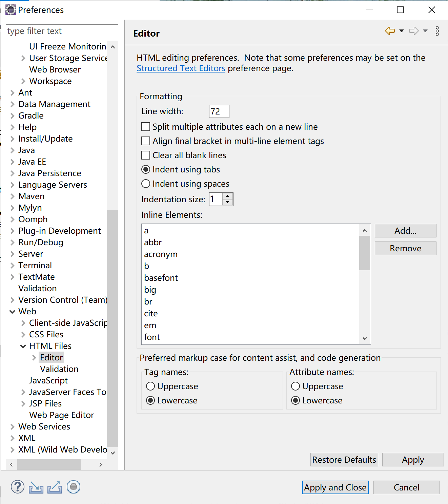Expand the Workspace node

pos(23,81)
